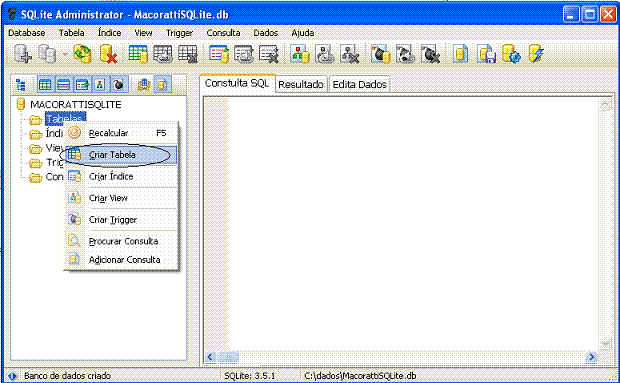Click the greyed delete index toolbar icon

click(x=268, y=54)
